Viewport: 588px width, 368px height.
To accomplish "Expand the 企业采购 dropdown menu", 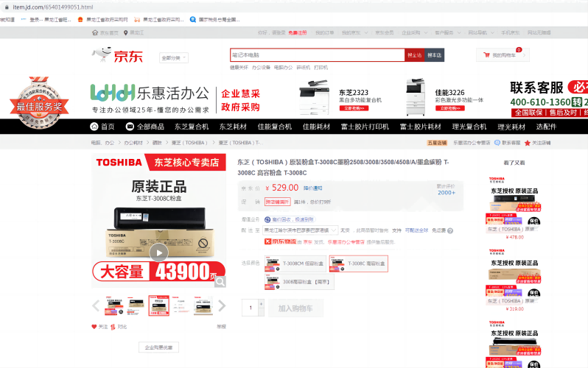I will click(x=414, y=32).
